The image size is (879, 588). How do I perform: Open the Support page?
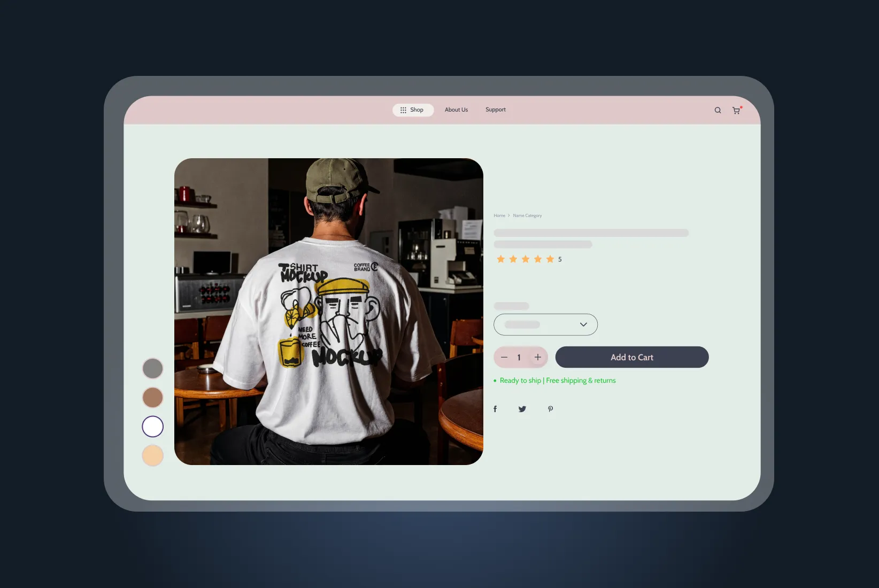495,110
